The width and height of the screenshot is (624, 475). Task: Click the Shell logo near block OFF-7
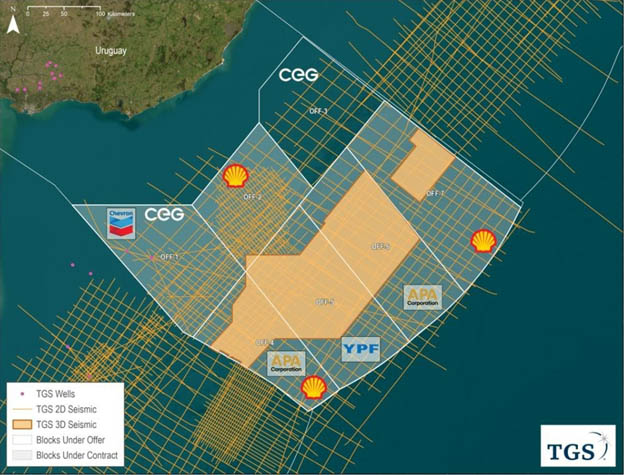pos(484,241)
